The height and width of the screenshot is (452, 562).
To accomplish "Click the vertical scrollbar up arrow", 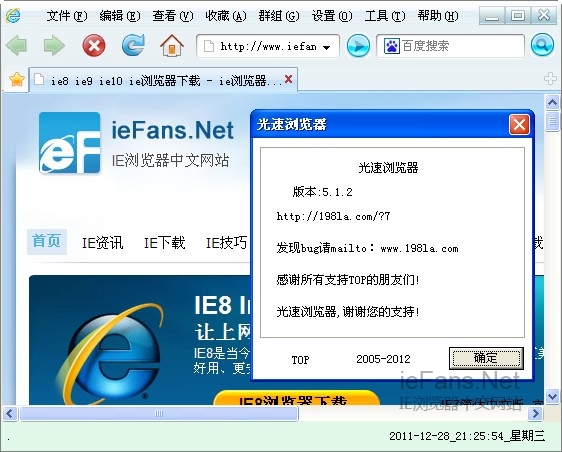I will (x=552, y=103).
